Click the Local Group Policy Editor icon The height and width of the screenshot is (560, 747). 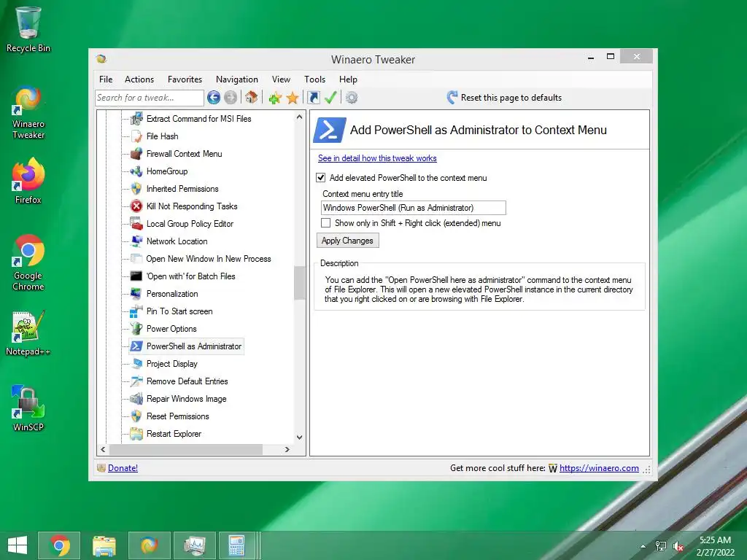click(x=136, y=224)
